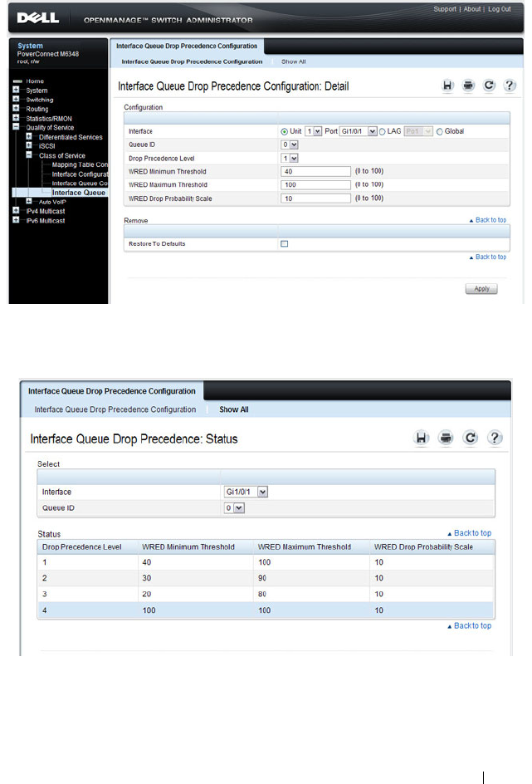This screenshot has width=532, height=784.
Task: Expand the iSCSI tree node
Action: point(29,145)
